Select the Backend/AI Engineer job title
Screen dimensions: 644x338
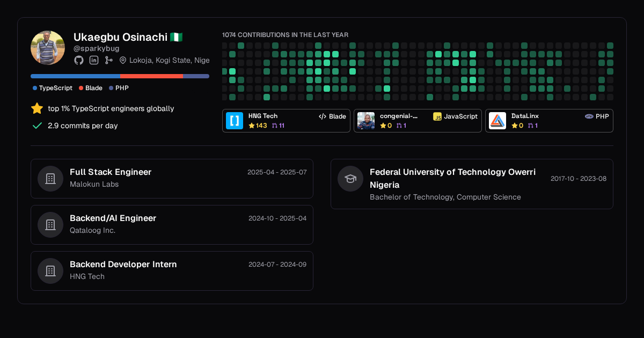tap(113, 218)
